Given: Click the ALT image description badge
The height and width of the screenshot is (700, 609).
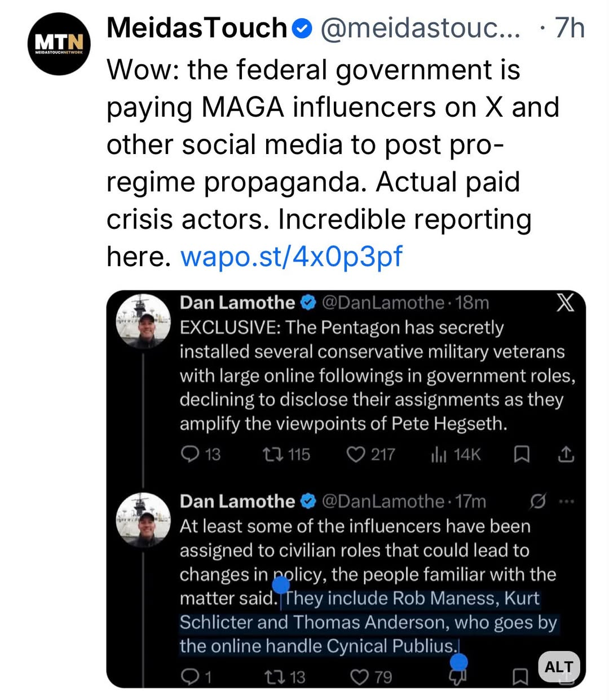Looking at the screenshot, I should pos(559,667).
